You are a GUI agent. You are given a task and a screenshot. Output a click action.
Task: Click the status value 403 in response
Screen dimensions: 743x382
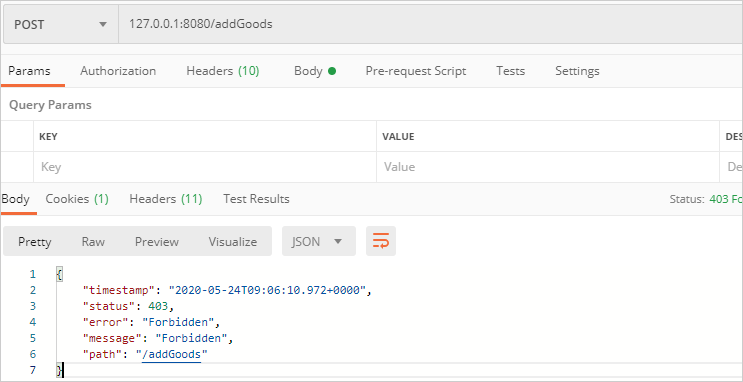pos(158,306)
